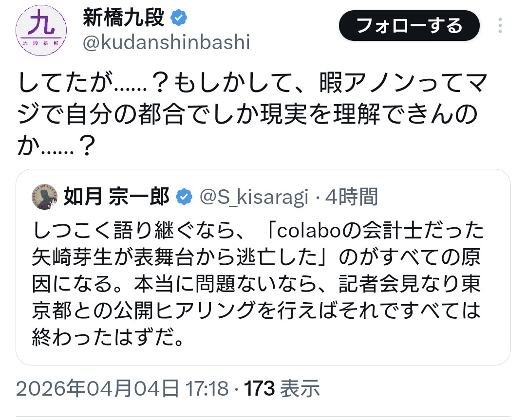Click the verified badge beside 新橋九段
526x420 pixels.
click(179, 18)
